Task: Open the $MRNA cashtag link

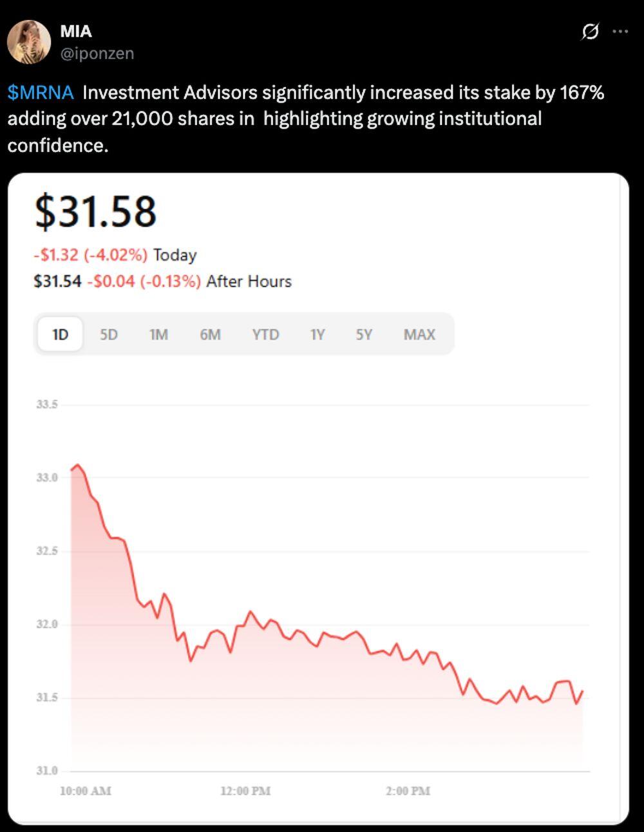Action: coord(41,93)
